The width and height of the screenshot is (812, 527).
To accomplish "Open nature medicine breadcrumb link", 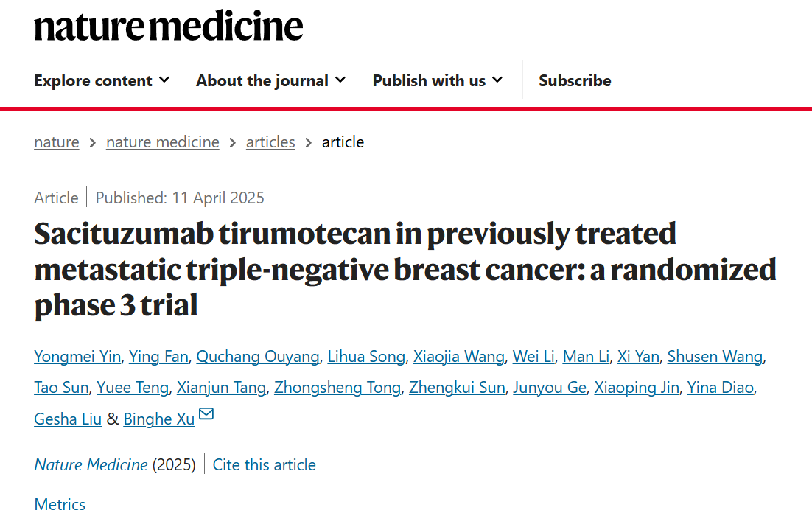I will tap(163, 142).
